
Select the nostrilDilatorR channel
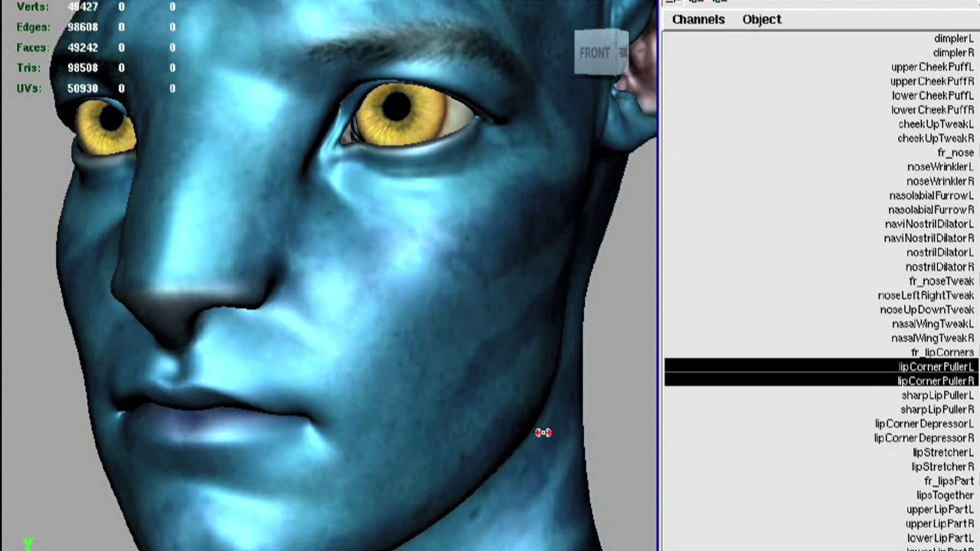(x=939, y=267)
